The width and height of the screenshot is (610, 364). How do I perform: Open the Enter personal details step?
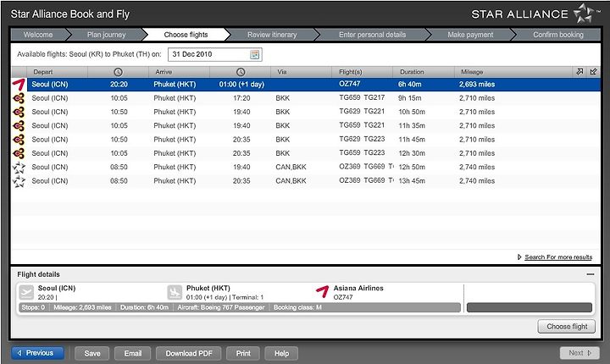point(372,35)
